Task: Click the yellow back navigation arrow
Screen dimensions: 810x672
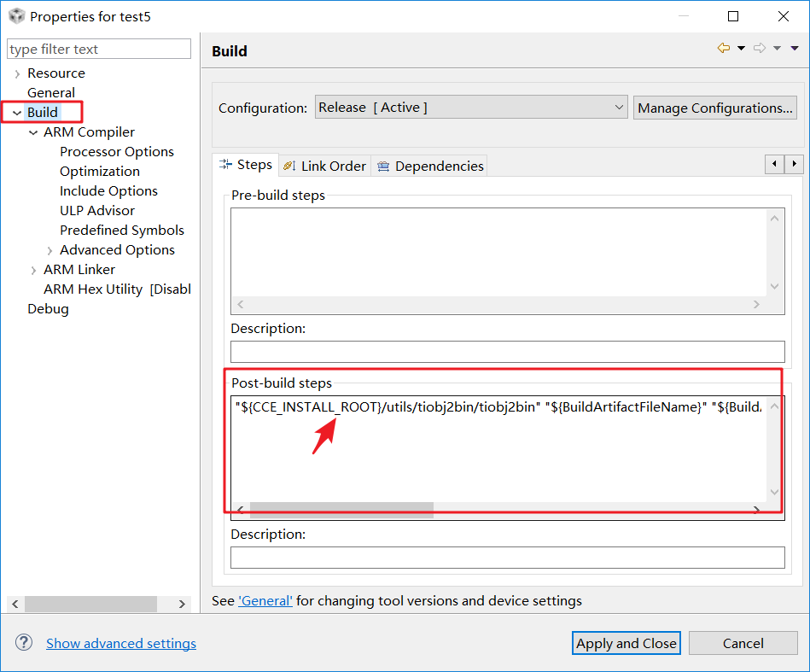Action: point(724,49)
